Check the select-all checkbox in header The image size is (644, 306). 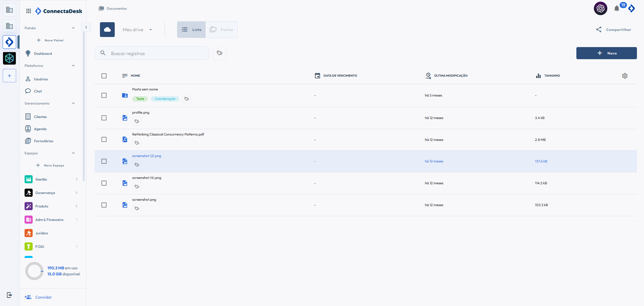click(104, 76)
